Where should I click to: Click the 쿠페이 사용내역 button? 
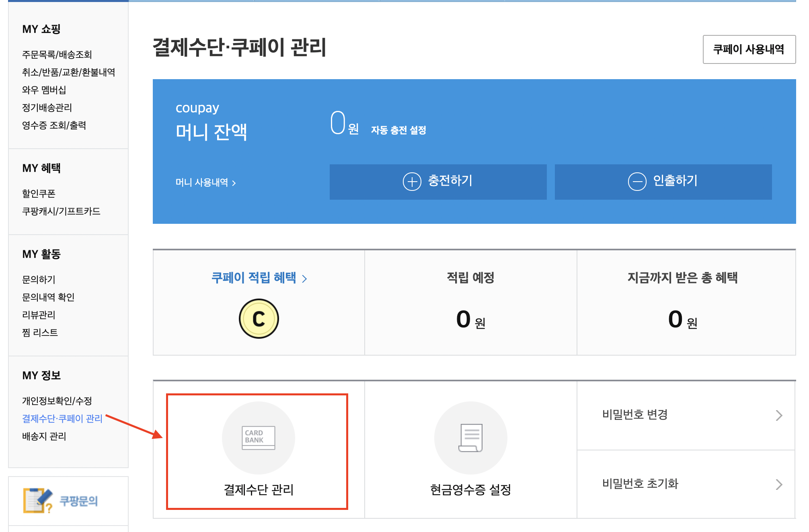pyautogui.click(x=749, y=49)
